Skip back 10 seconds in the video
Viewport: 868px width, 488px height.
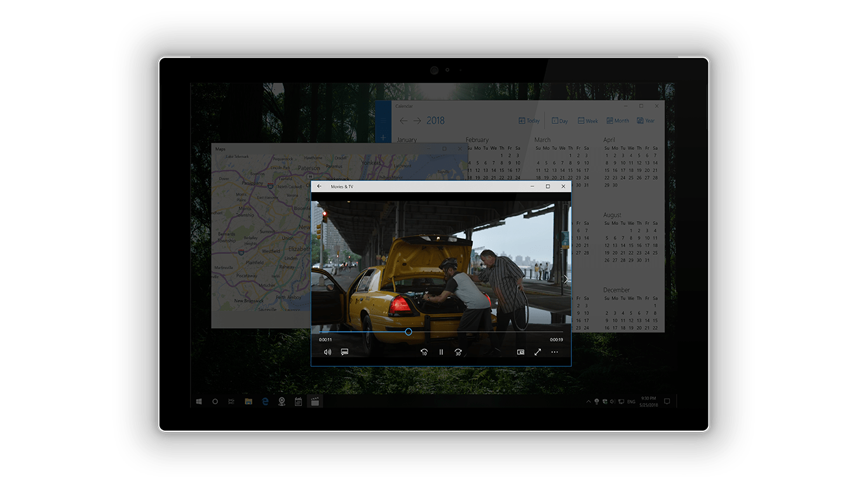tap(424, 352)
